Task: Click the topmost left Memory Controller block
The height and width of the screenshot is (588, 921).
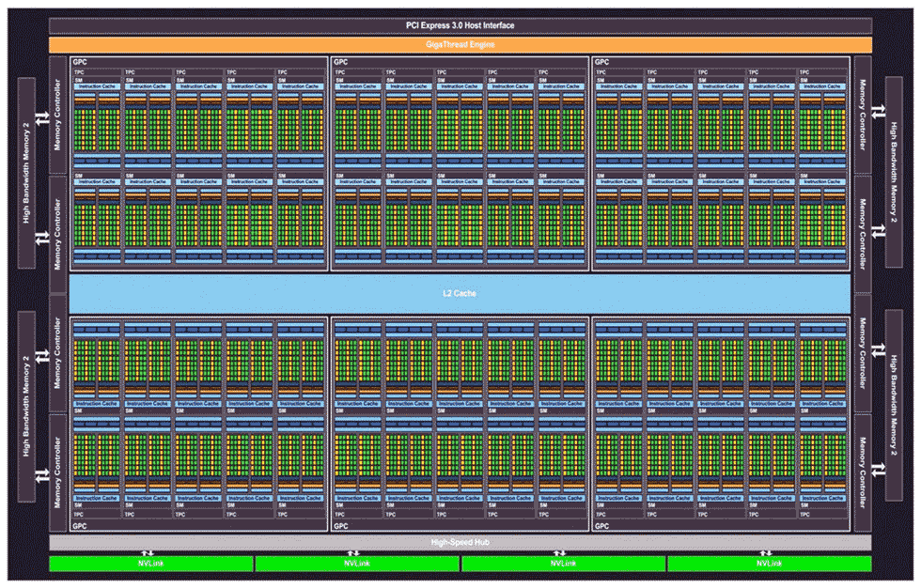Action: pyautogui.click(x=57, y=114)
